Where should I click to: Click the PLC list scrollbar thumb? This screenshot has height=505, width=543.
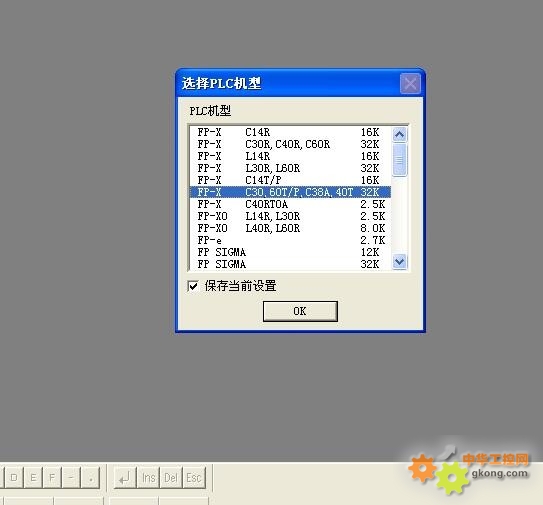[x=400, y=160]
